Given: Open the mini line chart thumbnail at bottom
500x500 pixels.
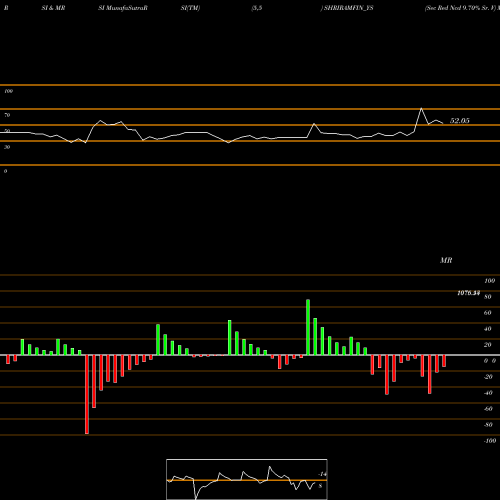Looking at the screenshot, I should point(247,479).
